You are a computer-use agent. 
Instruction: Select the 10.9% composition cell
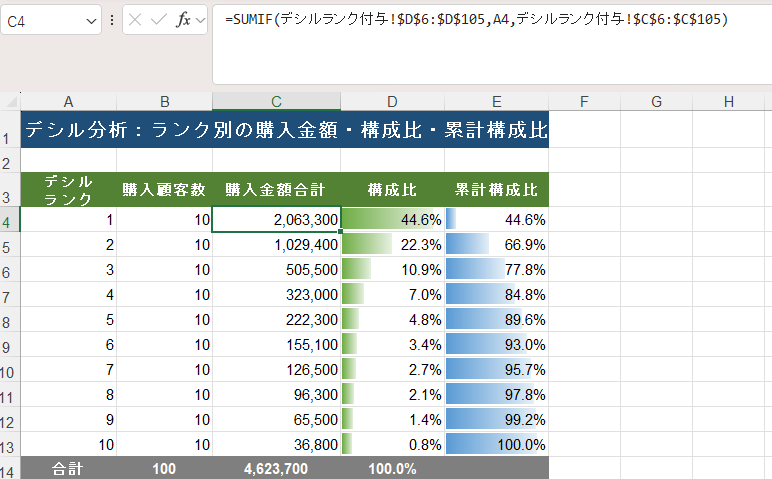tap(392, 270)
